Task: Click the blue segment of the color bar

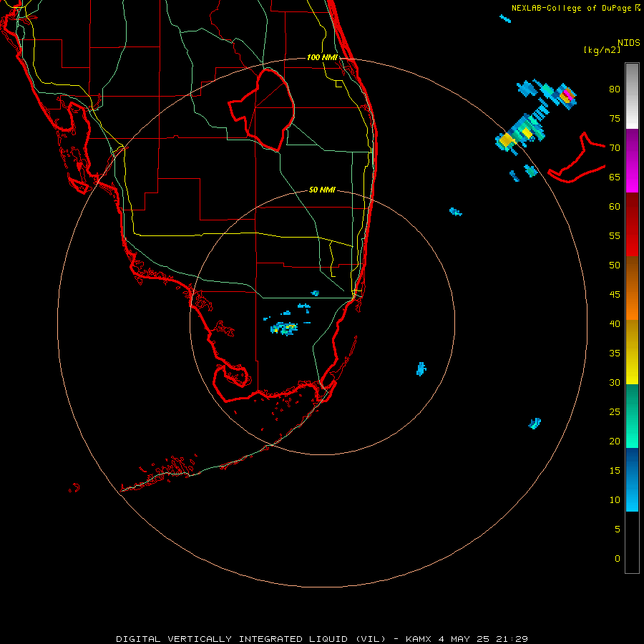Action: coord(632,479)
